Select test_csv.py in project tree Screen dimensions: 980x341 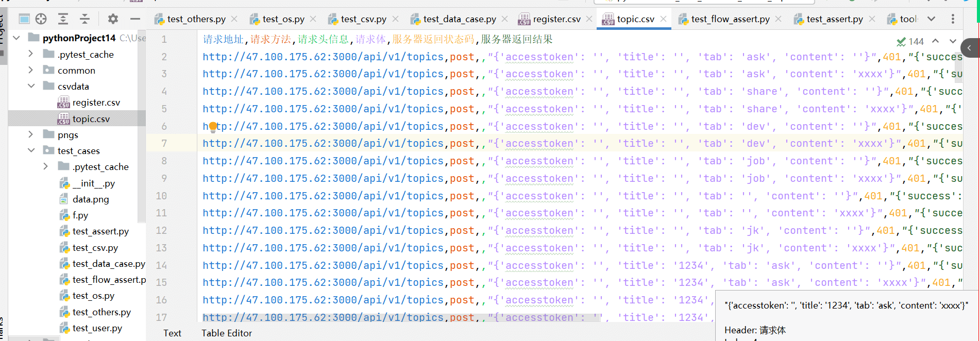tap(95, 248)
